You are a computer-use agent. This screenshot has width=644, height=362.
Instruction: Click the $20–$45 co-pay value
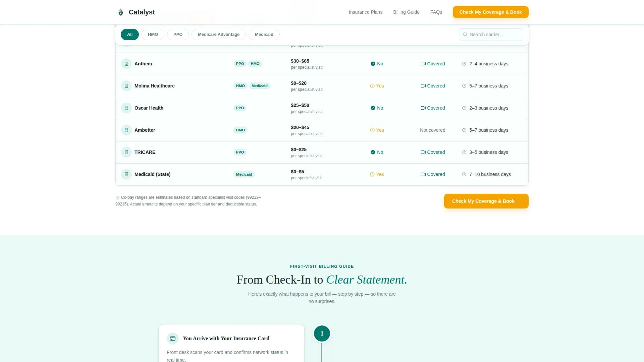(300, 127)
